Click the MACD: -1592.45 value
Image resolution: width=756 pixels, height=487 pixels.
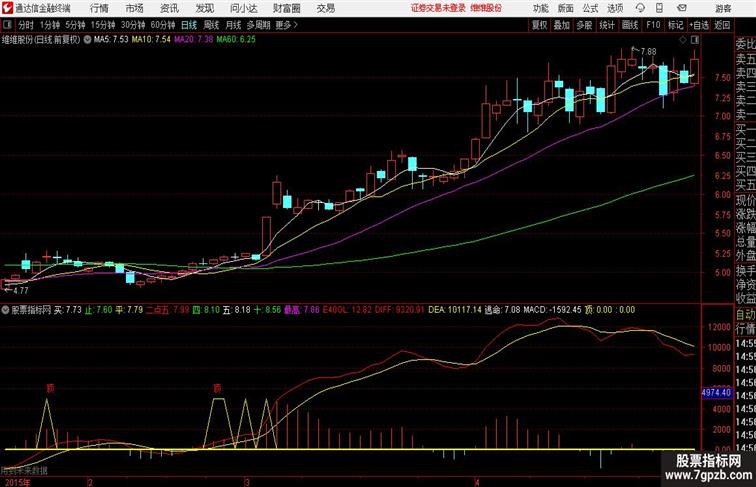[553, 310]
